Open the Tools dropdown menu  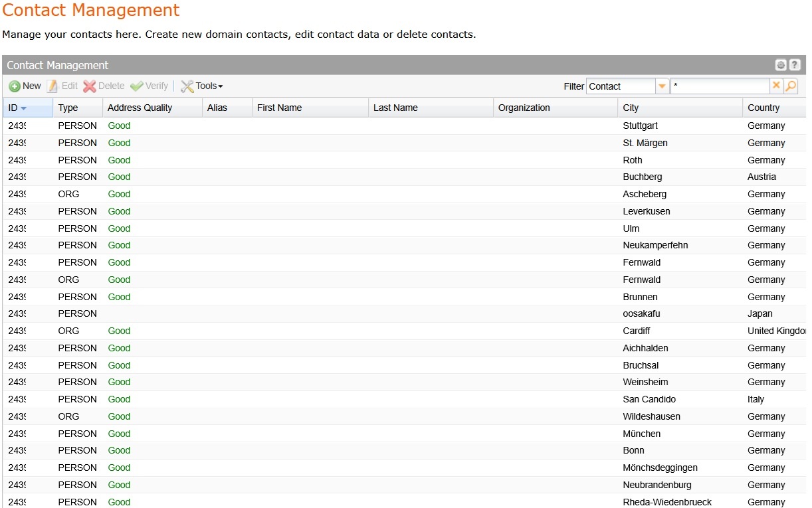[x=202, y=86]
